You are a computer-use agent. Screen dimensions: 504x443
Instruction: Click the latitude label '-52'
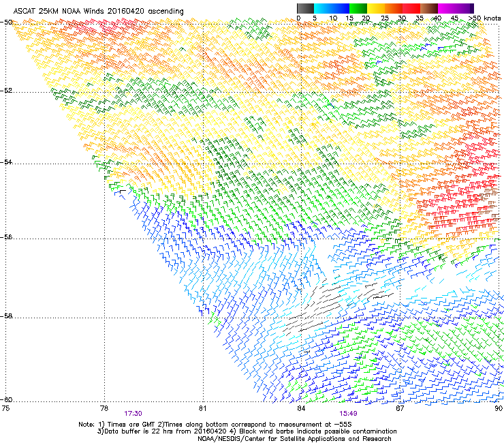pyautogui.click(x=6, y=91)
